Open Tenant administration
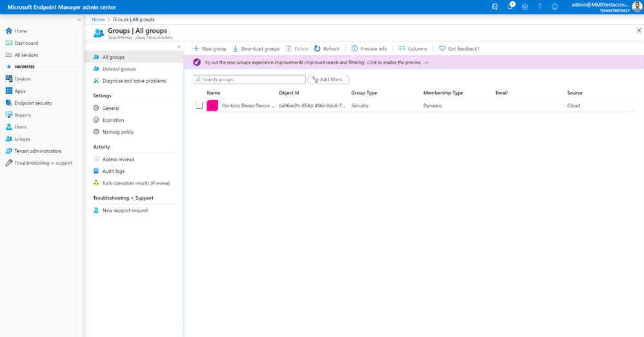This screenshot has width=644, height=337. pos(34,151)
